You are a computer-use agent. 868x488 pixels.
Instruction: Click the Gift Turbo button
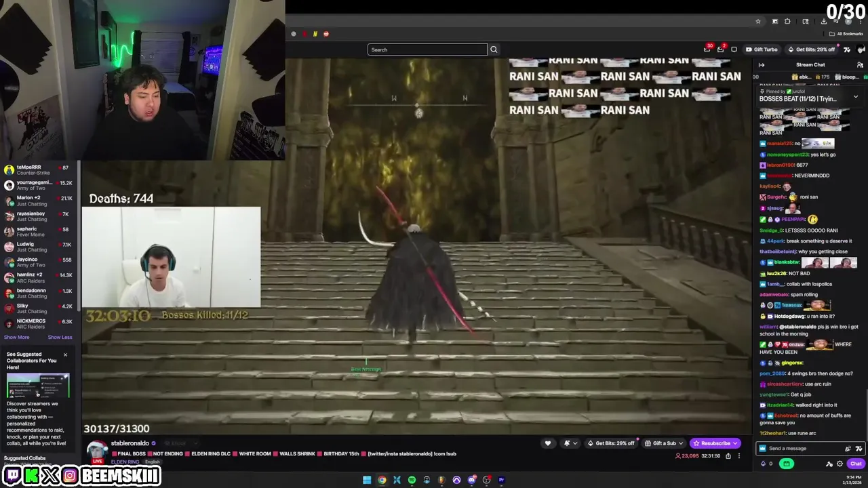coord(762,49)
